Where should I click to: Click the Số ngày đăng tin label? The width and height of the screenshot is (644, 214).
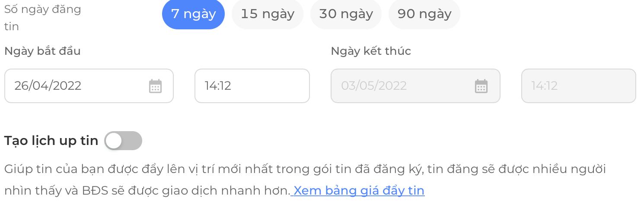[x=43, y=18]
